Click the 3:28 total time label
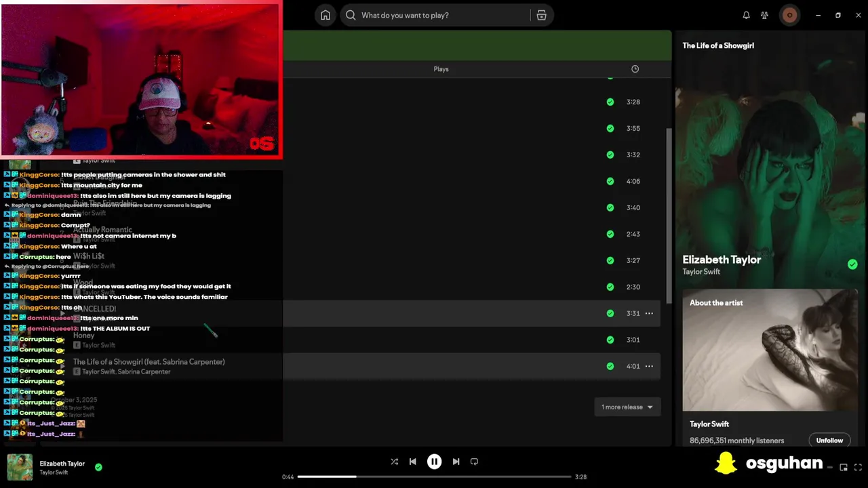The image size is (868, 488). click(580, 476)
